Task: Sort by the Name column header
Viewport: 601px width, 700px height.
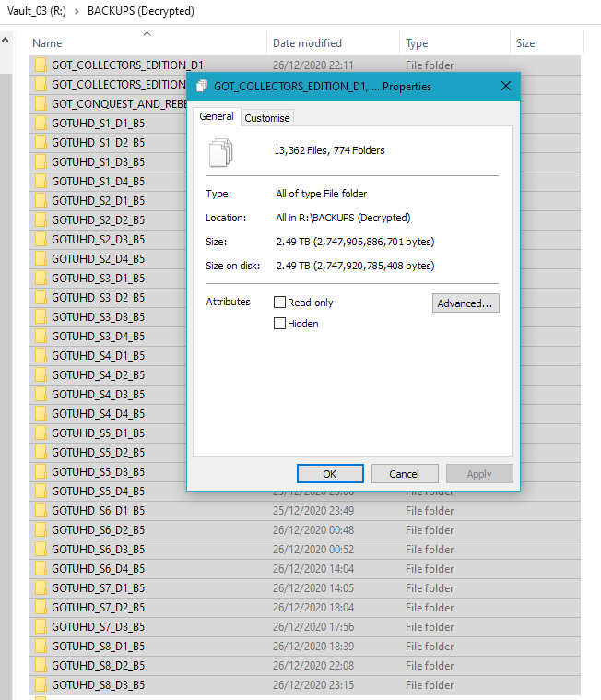Action: pos(47,43)
